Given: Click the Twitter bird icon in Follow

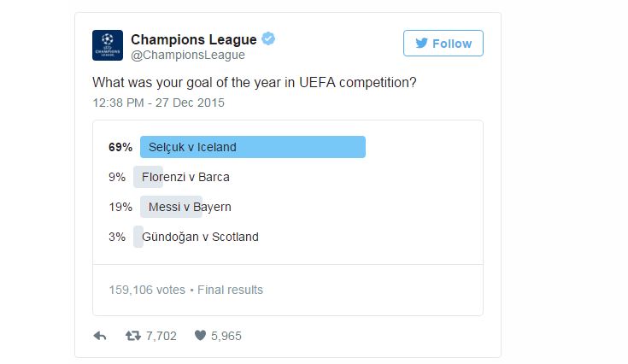Looking at the screenshot, I should click(421, 44).
